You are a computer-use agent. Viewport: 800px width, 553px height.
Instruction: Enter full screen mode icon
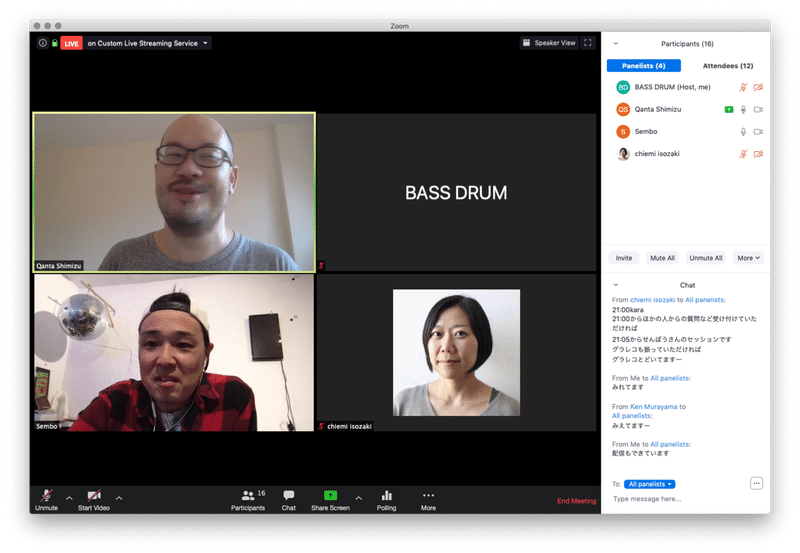pyautogui.click(x=588, y=43)
